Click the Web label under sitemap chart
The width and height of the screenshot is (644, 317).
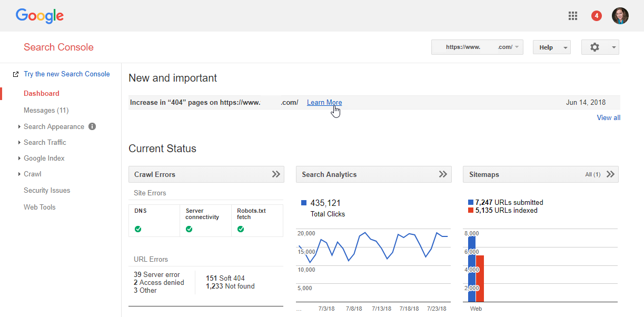(x=476, y=309)
